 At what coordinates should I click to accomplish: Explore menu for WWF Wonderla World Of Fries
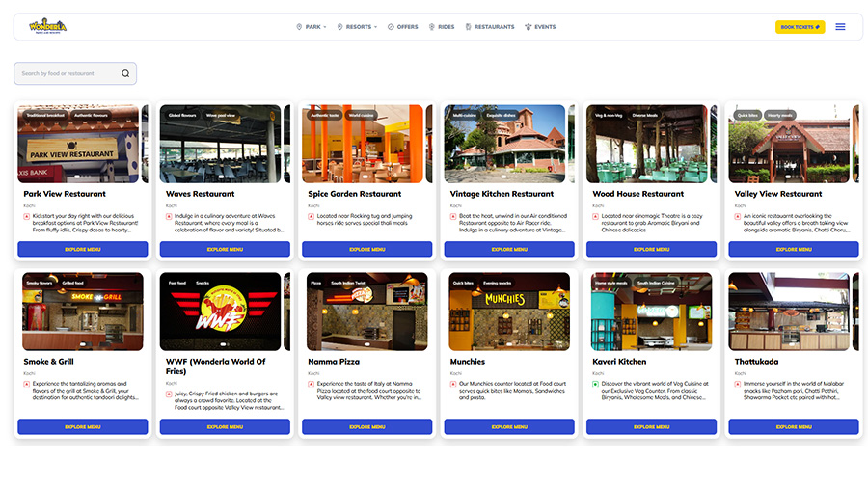pyautogui.click(x=225, y=427)
